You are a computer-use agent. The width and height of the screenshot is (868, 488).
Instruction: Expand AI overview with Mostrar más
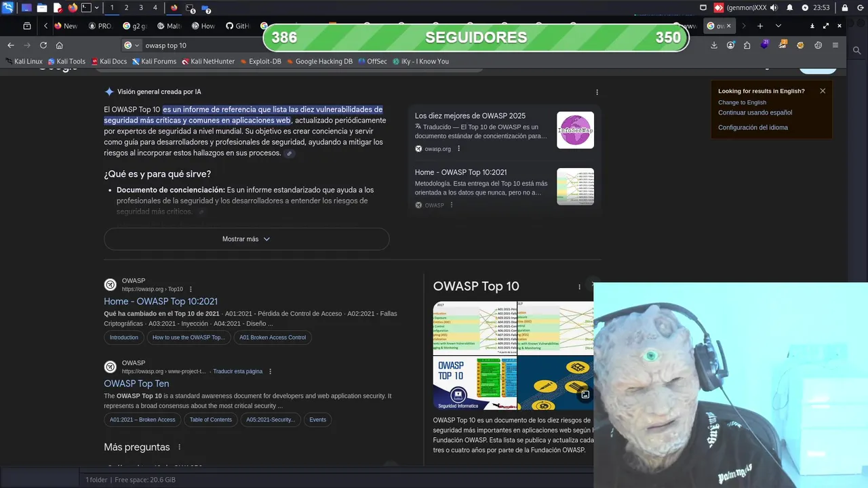click(x=246, y=239)
